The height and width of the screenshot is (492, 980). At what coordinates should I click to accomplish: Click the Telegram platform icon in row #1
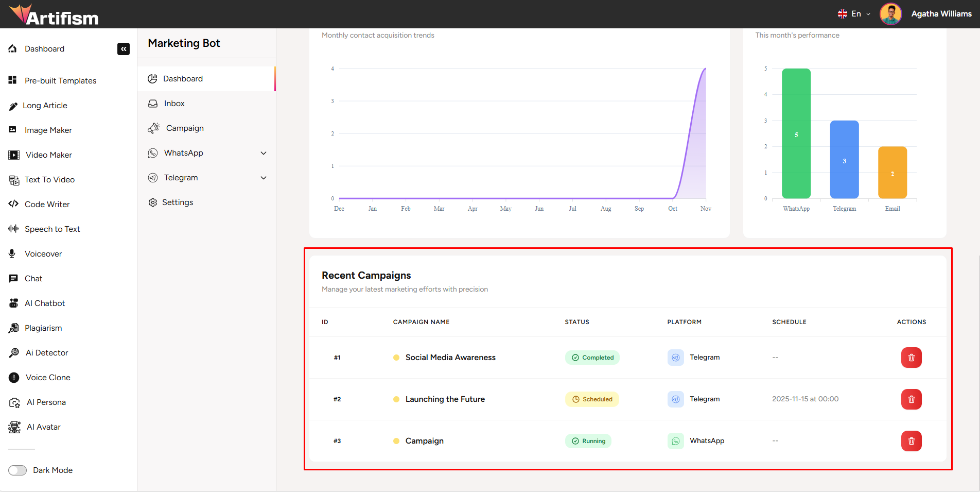click(675, 358)
